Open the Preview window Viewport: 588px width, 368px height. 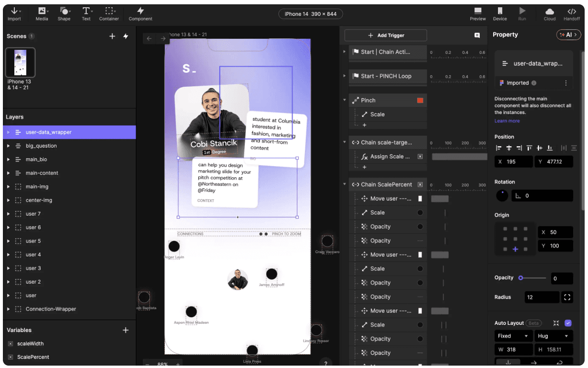[x=478, y=14]
